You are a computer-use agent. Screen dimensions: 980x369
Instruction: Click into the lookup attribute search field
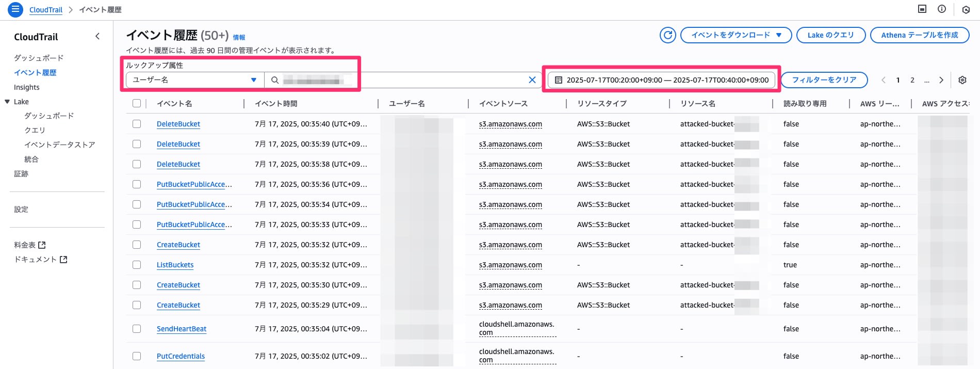[402, 80]
